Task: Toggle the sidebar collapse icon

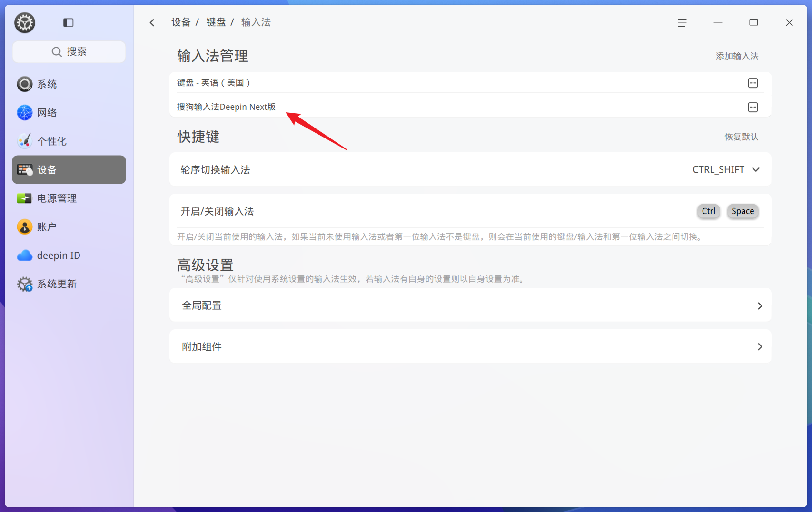Action: point(68,22)
